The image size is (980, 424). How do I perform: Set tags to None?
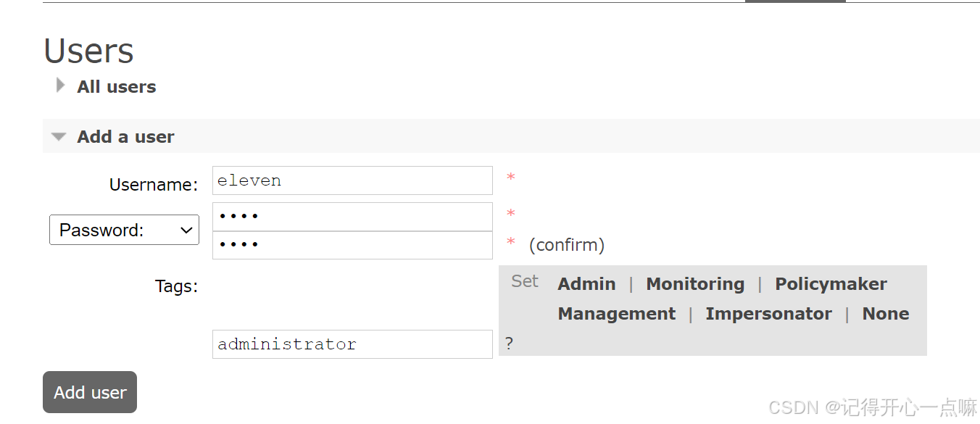tap(885, 314)
